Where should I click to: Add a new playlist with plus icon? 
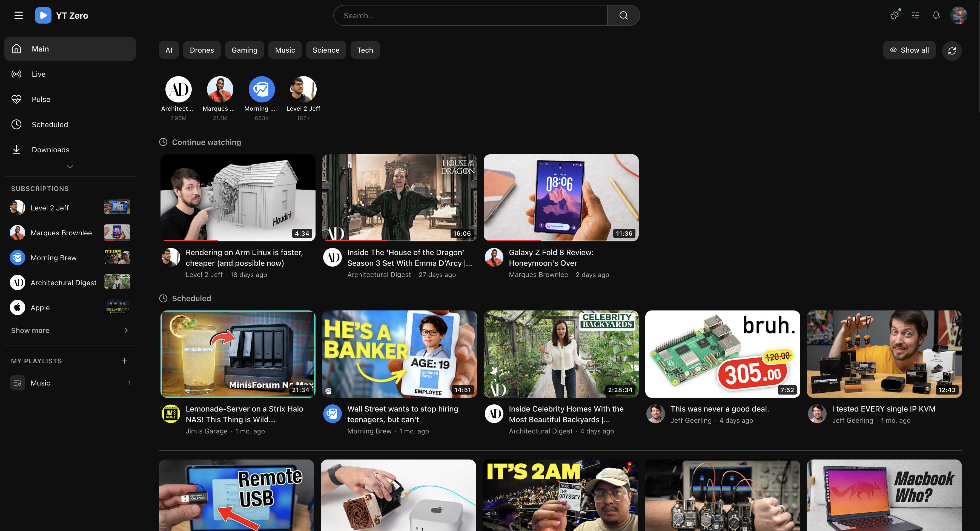click(124, 361)
